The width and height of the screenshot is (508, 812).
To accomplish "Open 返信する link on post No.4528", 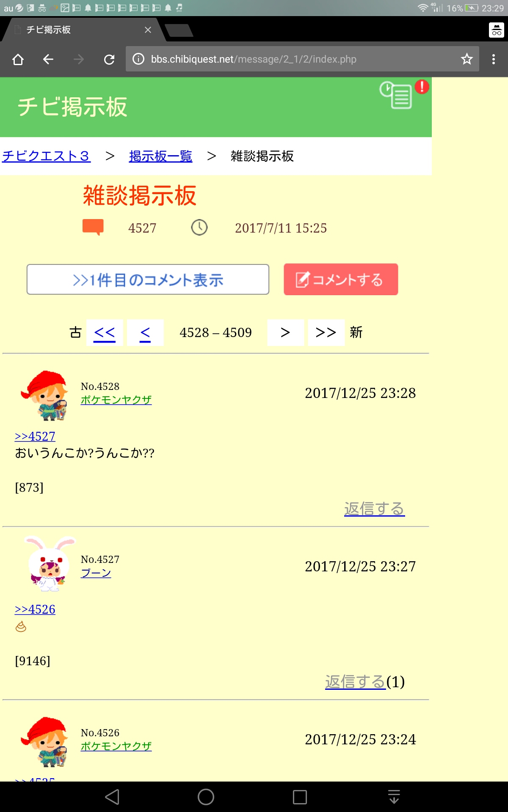I will (x=374, y=509).
